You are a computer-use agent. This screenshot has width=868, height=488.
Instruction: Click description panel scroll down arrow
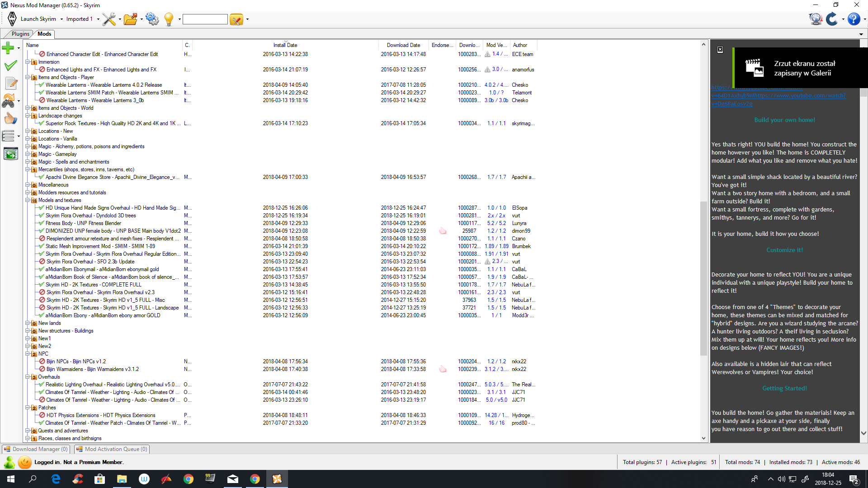pyautogui.click(x=863, y=433)
